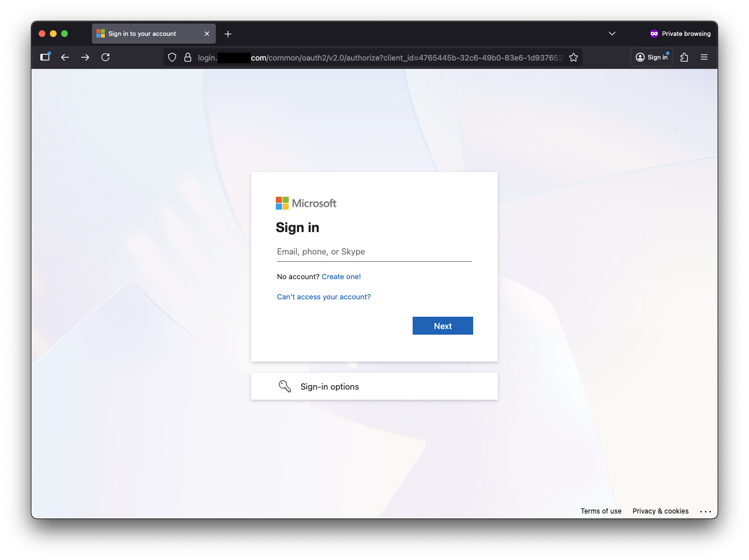The width and height of the screenshot is (749, 560).
Task: Click the 'Create one!' link
Action: pyautogui.click(x=341, y=277)
